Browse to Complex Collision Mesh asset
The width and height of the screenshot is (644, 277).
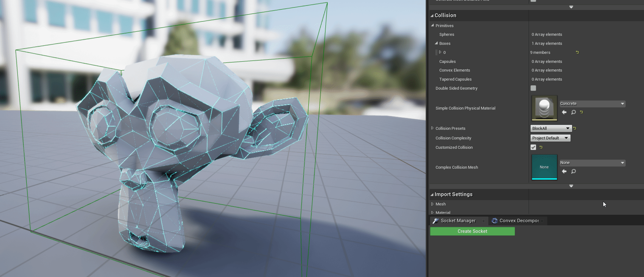573,171
